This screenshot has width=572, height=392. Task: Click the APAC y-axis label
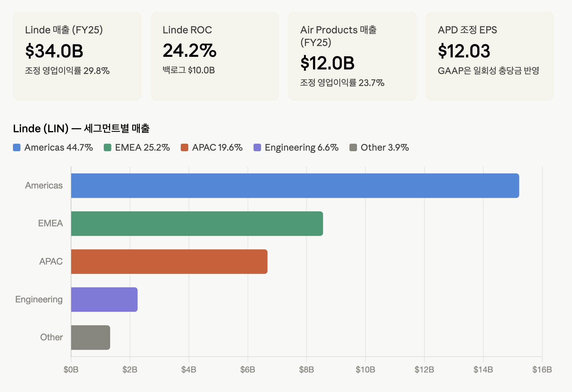pyautogui.click(x=51, y=262)
